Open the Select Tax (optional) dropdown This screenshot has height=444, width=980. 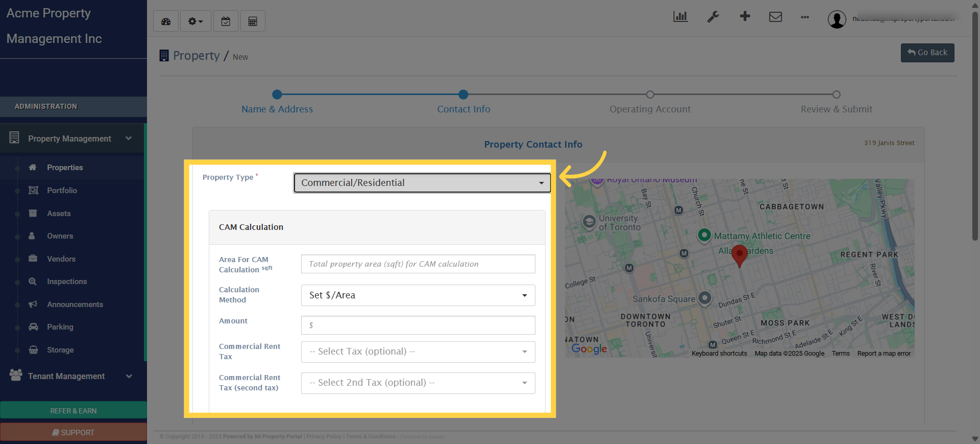(418, 352)
